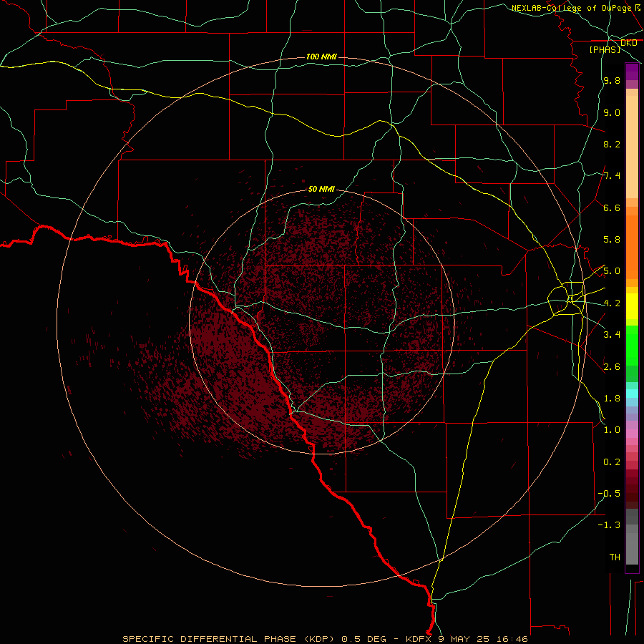Click the DKD units label

(628, 43)
